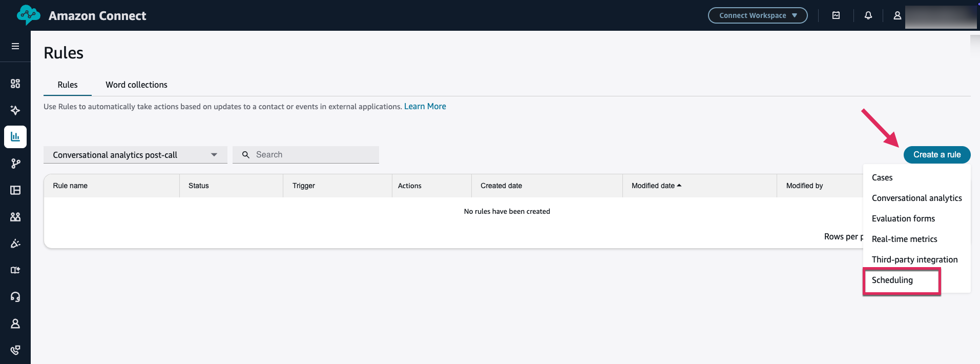The image size is (980, 364).
Task: Open the notifications bell icon
Action: tap(868, 15)
